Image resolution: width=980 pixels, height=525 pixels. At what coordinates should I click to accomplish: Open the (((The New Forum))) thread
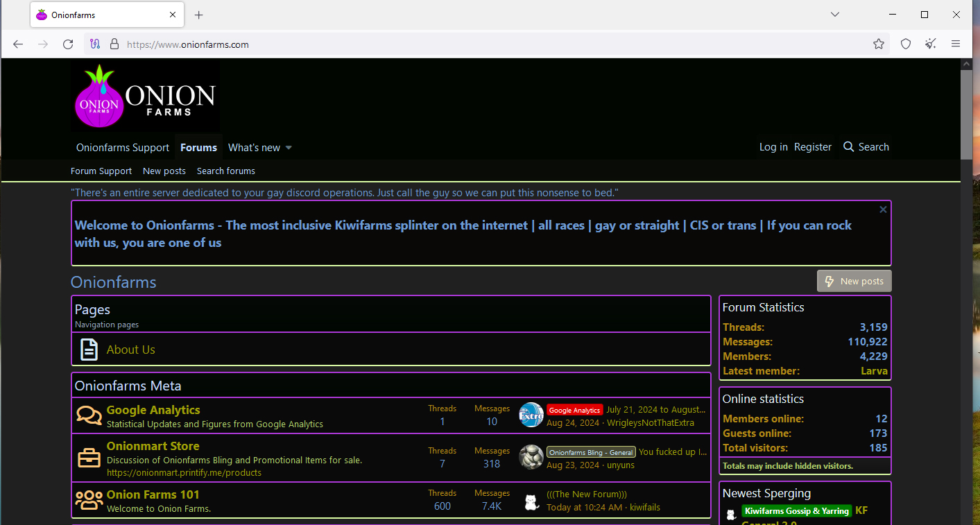[x=587, y=494]
